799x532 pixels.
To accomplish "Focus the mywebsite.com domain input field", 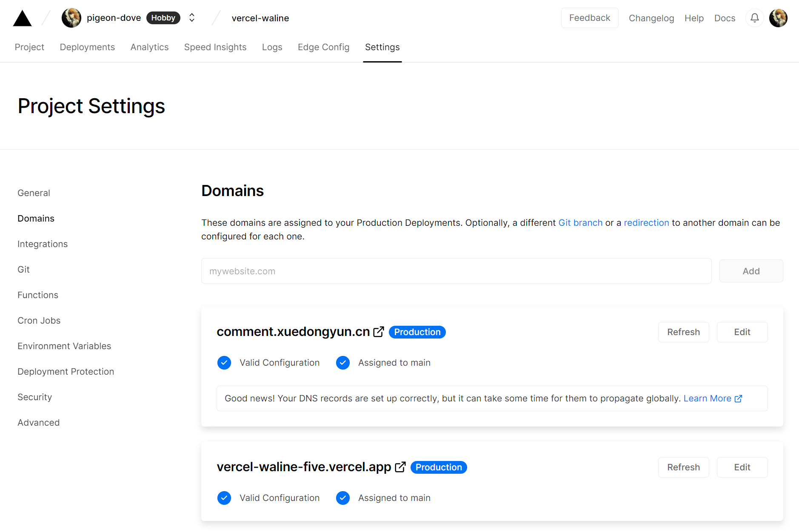I will pyautogui.click(x=456, y=271).
